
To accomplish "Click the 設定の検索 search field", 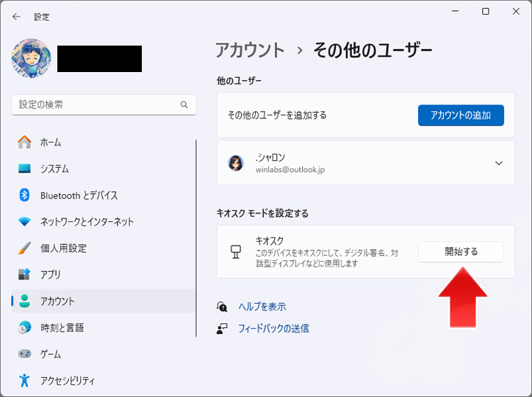I will point(104,105).
